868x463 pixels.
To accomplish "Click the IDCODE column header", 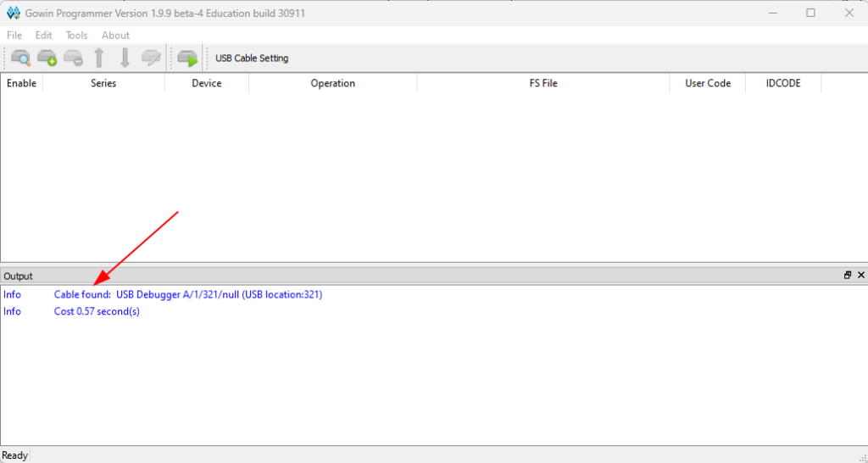I will tap(783, 83).
